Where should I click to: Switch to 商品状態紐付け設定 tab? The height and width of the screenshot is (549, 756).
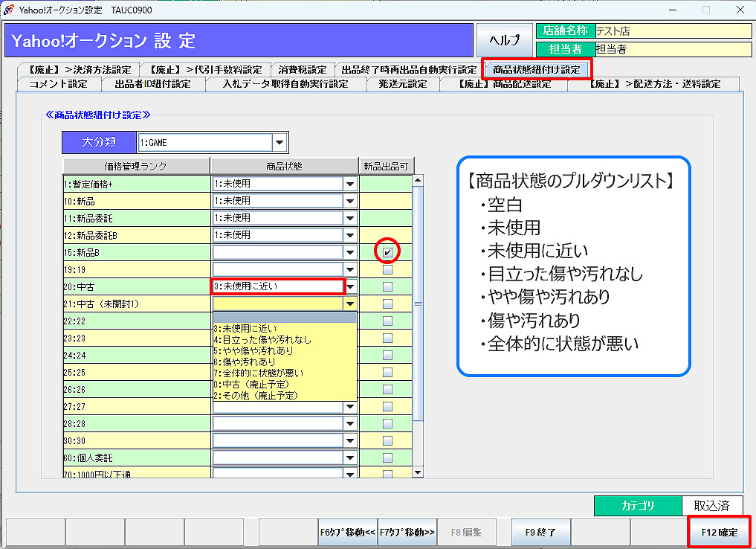point(536,69)
